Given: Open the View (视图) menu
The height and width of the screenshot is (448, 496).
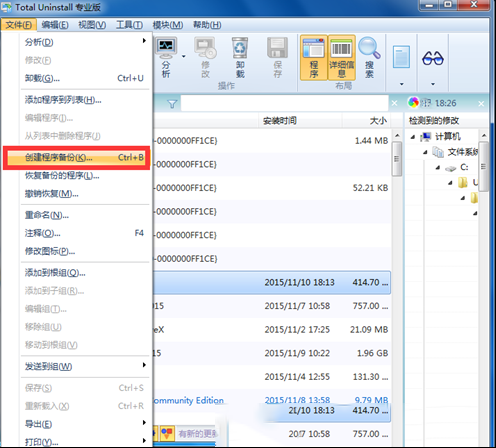Looking at the screenshot, I should [x=92, y=25].
